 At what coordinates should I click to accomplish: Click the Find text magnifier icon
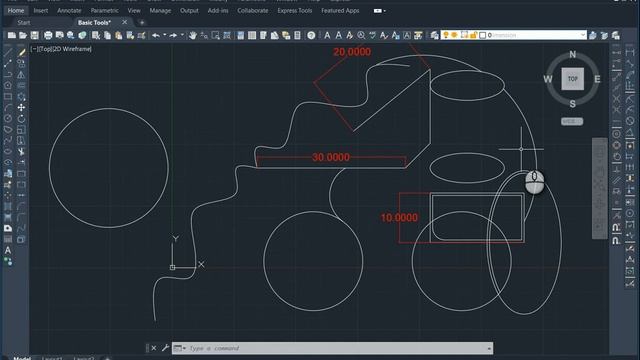pos(361,36)
